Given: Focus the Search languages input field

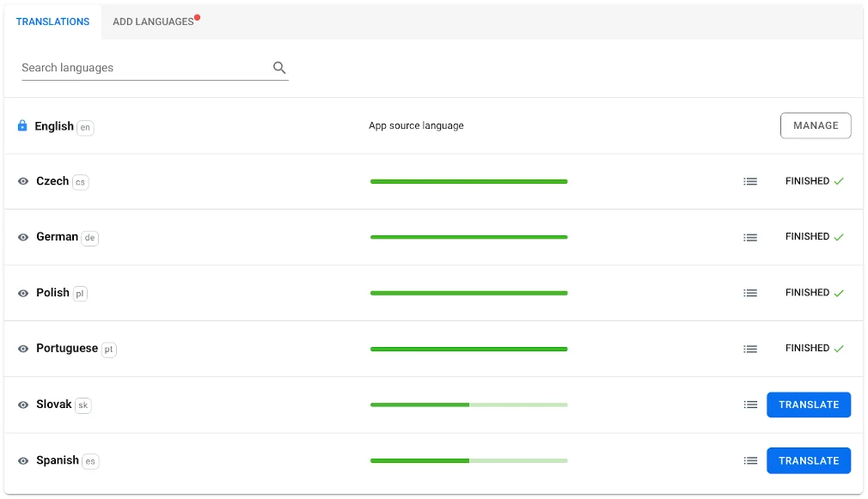Looking at the screenshot, I should click(142, 68).
